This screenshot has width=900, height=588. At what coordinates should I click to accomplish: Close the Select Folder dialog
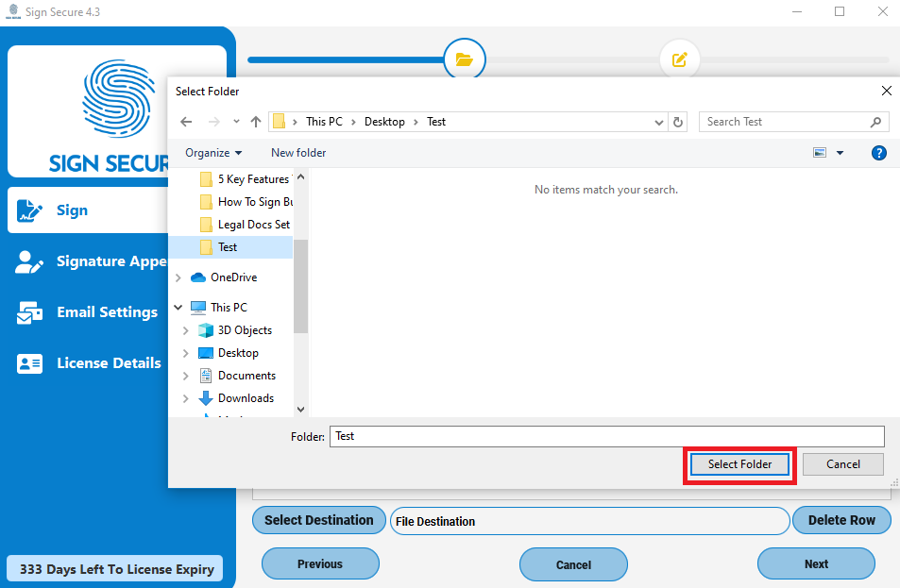click(x=886, y=91)
